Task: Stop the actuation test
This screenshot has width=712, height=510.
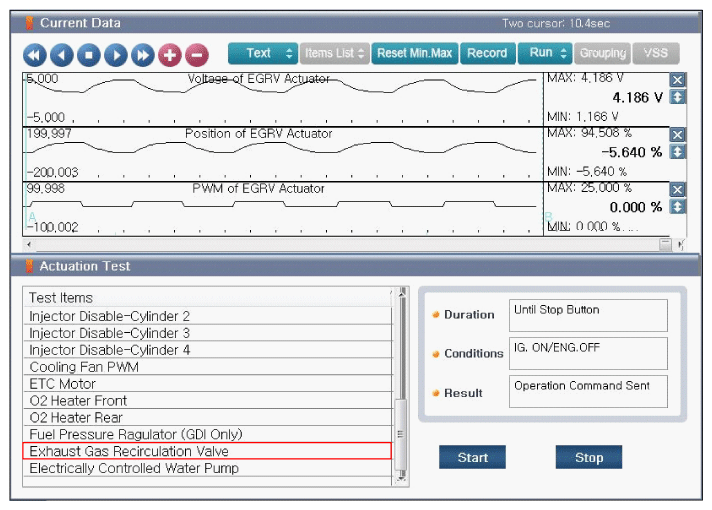Action: [588, 457]
